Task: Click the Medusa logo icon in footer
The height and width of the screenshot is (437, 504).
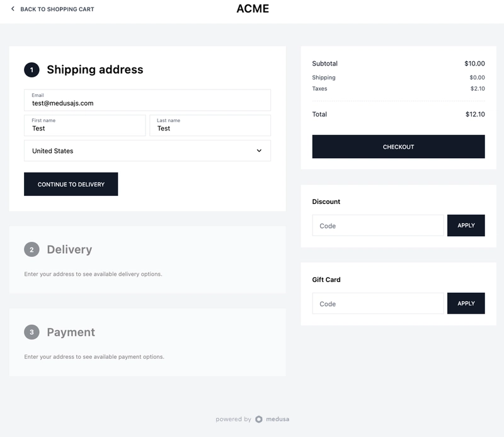Action: pyautogui.click(x=259, y=419)
